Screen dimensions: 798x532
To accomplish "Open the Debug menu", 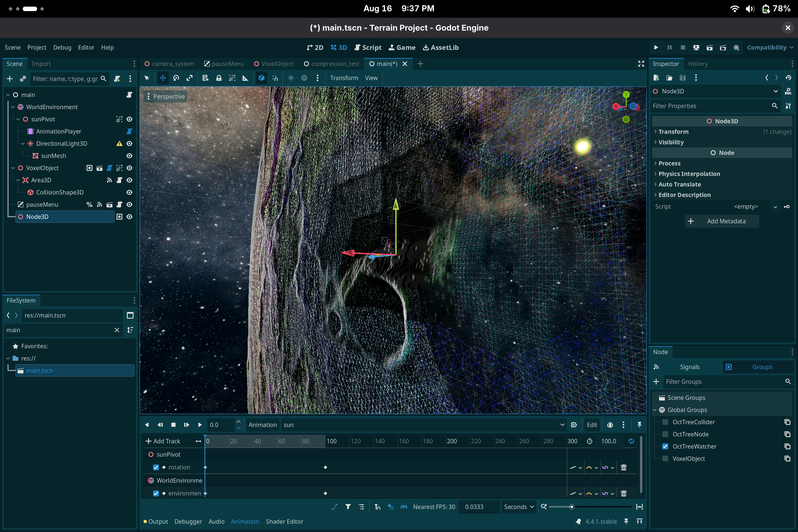I will pyautogui.click(x=62, y=47).
